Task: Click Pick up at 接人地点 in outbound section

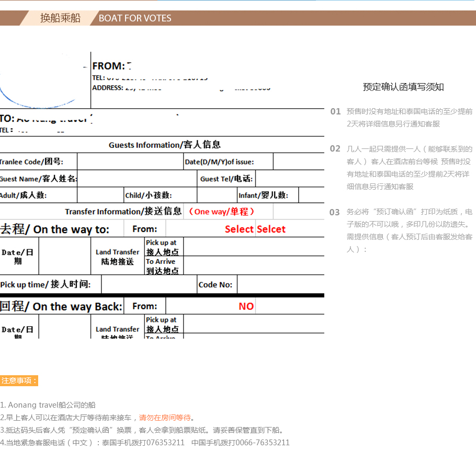Action: (x=162, y=247)
